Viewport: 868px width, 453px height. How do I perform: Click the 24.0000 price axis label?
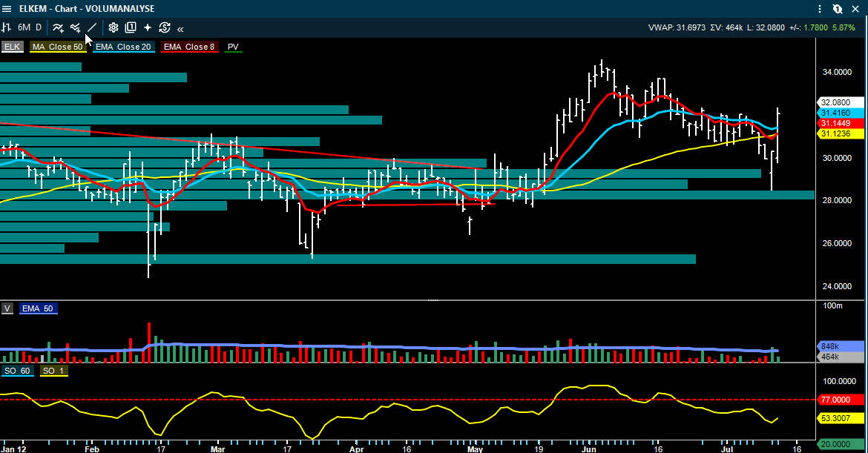(x=837, y=286)
